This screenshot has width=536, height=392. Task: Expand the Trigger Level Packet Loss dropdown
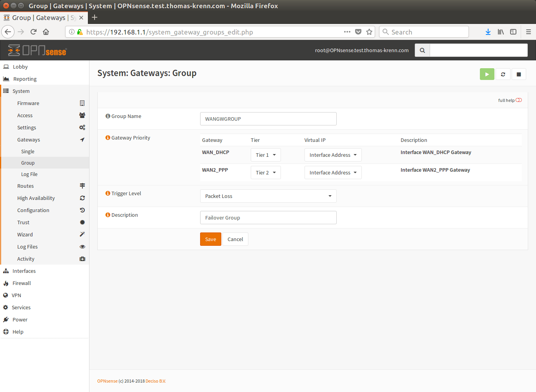point(268,196)
